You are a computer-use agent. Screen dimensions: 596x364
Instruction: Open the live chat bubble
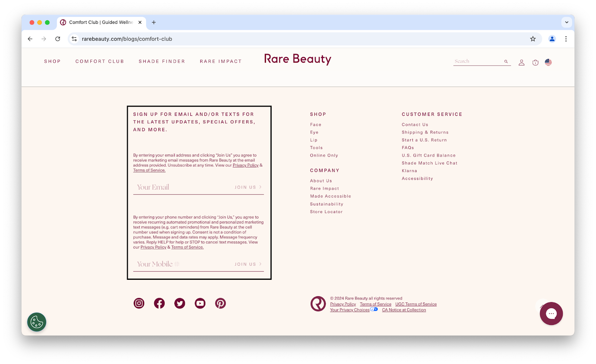pos(551,314)
